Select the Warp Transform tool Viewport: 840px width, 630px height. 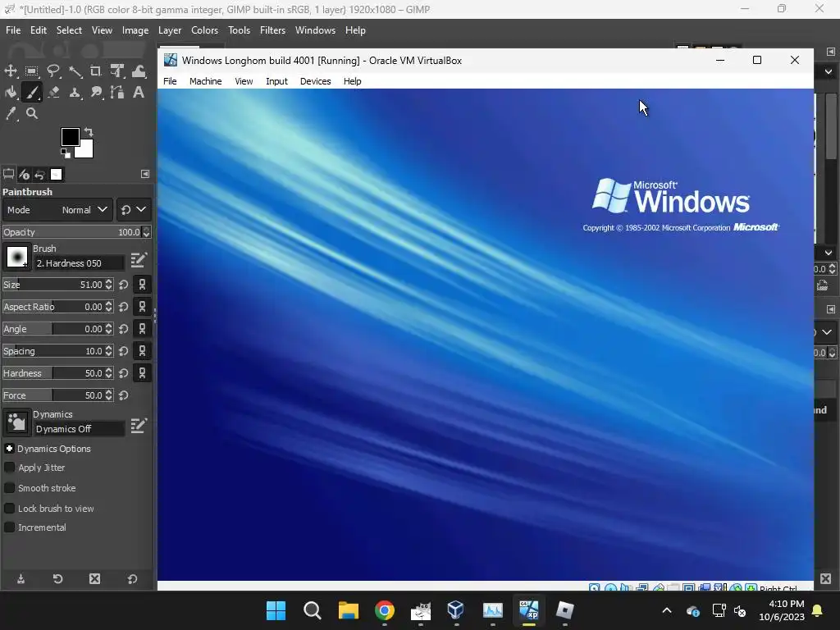[x=139, y=71]
